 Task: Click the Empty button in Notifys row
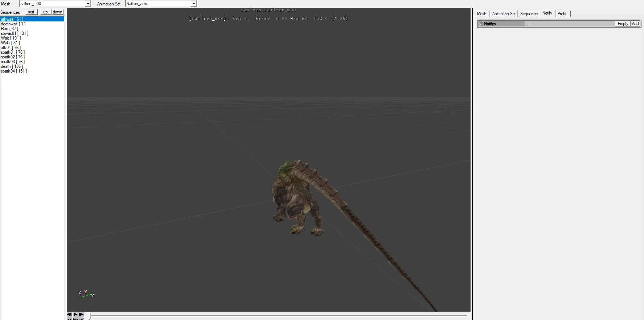coord(623,24)
